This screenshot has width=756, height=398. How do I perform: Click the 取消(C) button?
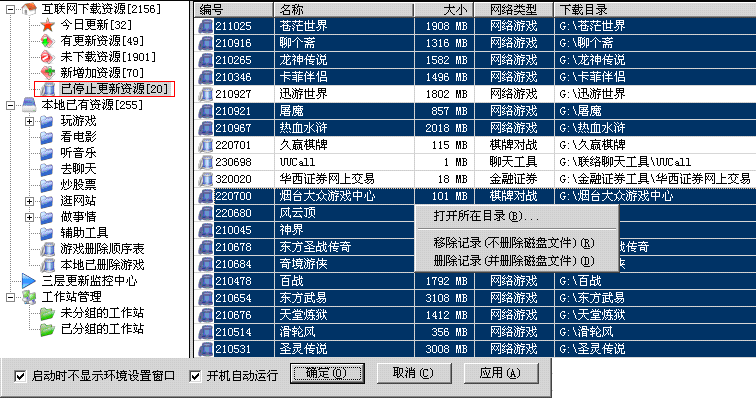(x=414, y=373)
